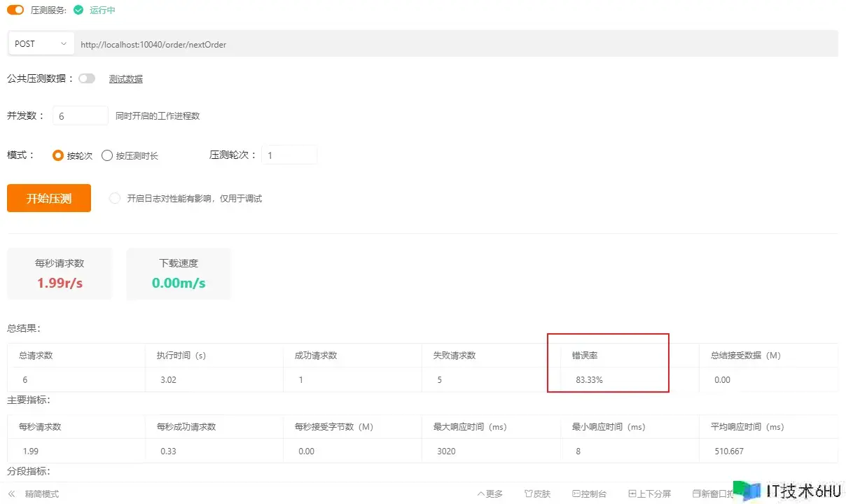
Task: Switch to 精简模式 simplified mode
Action: tap(42, 494)
